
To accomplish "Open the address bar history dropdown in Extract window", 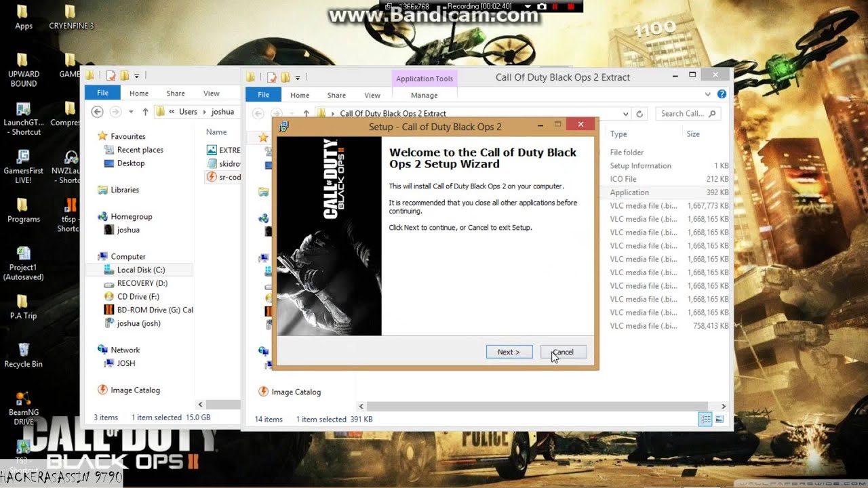I will [x=625, y=114].
